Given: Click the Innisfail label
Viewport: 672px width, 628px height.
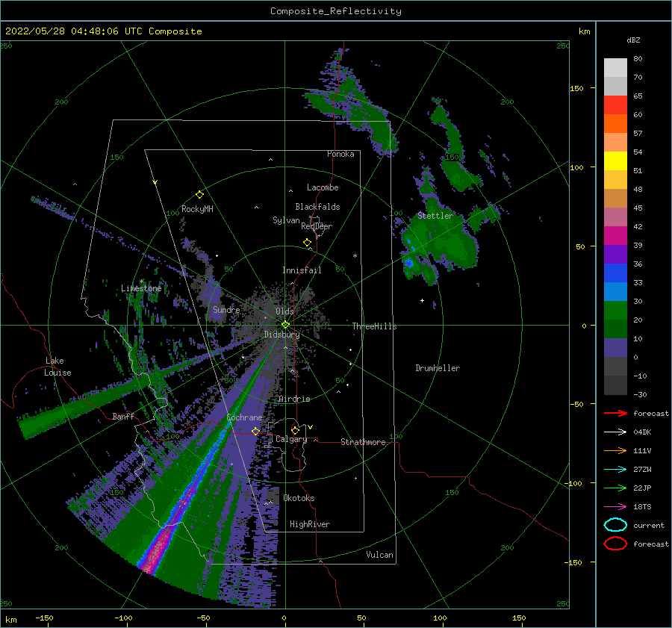Looking at the screenshot, I should click(302, 270).
